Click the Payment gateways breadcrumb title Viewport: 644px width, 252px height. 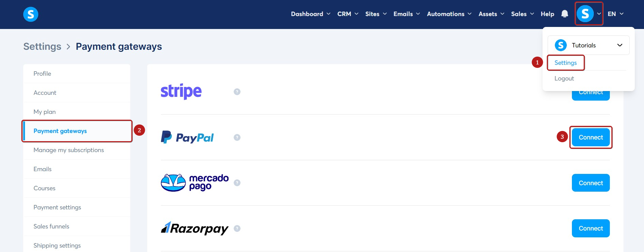[119, 46]
